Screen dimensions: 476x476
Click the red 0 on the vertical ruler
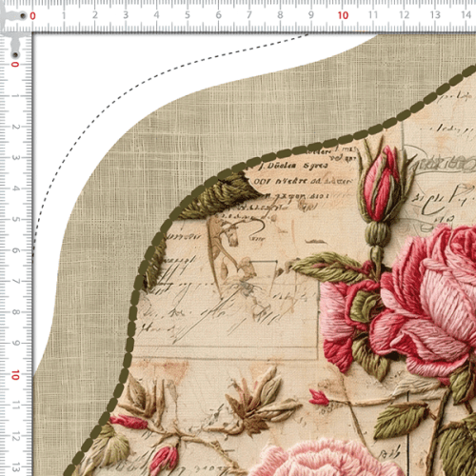coord(15,65)
